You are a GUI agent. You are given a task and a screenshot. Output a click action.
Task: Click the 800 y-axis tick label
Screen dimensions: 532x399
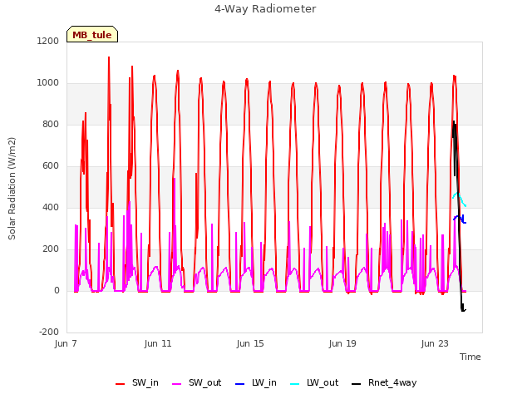pyautogui.click(x=51, y=124)
